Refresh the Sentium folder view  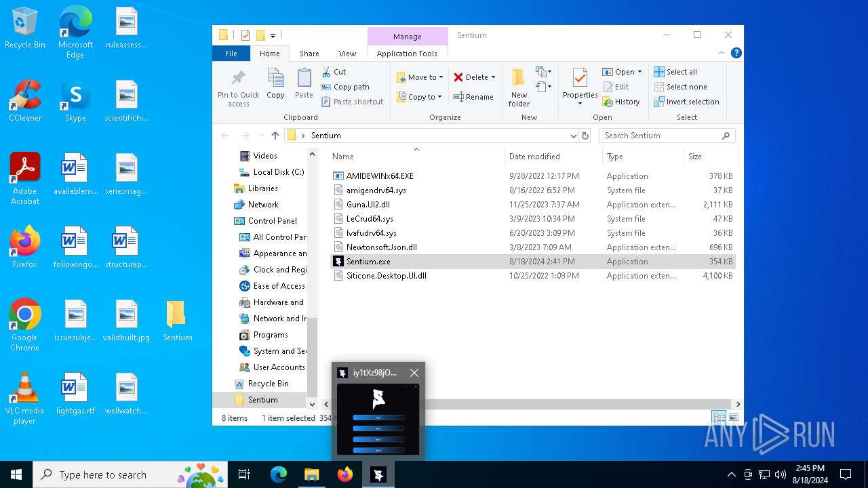pyautogui.click(x=585, y=136)
